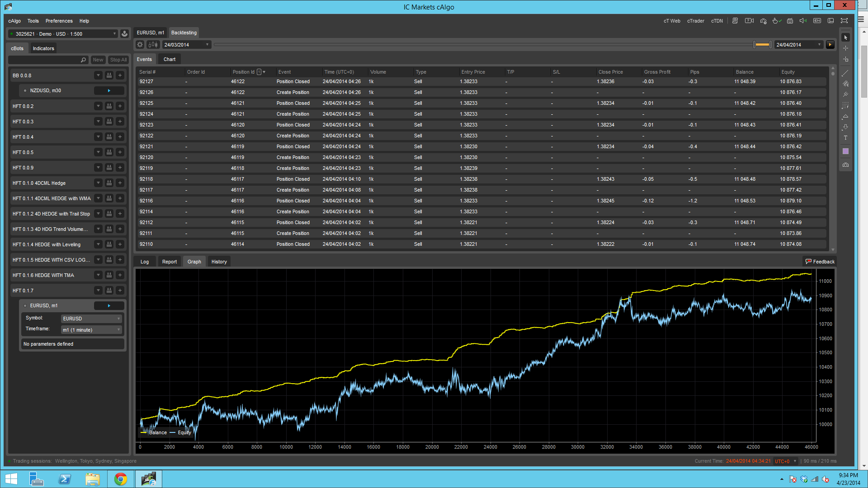Open the Tools menu
This screenshot has width=868, height=488.
(33, 21)
